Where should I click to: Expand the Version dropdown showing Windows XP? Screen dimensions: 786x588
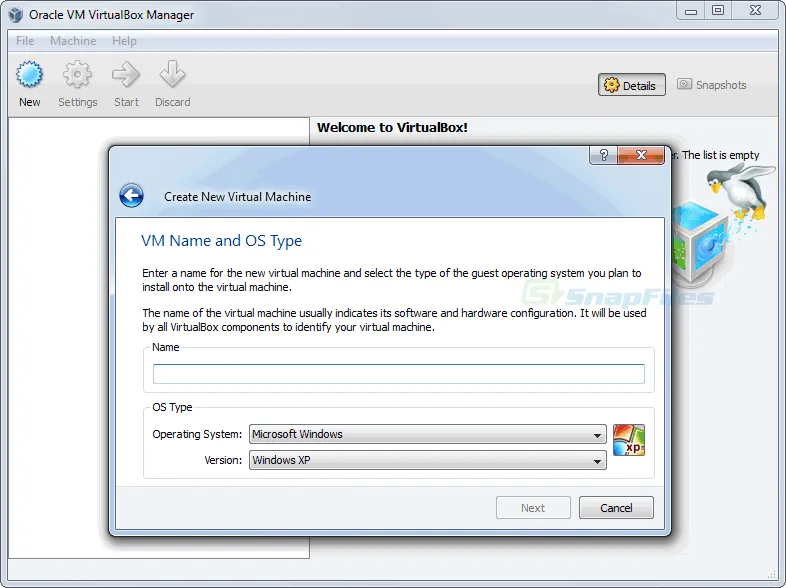[427, 461]
